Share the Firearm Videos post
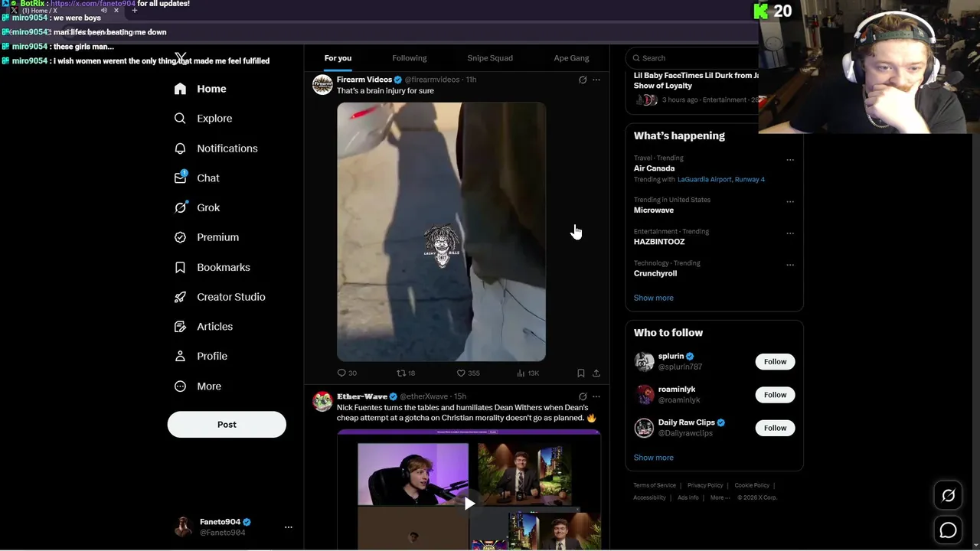Image resolution: width=980 pixels, height=551 pixels. (596, 373)
